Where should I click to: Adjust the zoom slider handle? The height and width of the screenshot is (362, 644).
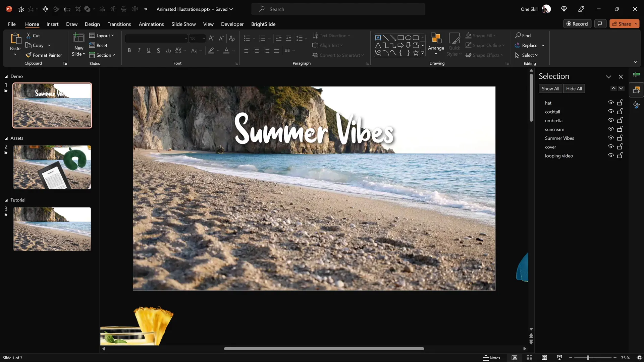click(x=588, y=358)
